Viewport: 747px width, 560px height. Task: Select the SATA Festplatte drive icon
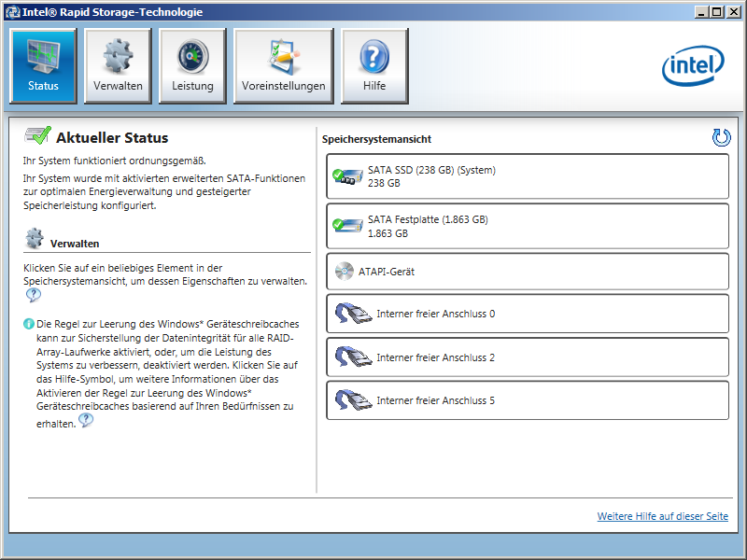pyautogui.click(x=347, y=225)
